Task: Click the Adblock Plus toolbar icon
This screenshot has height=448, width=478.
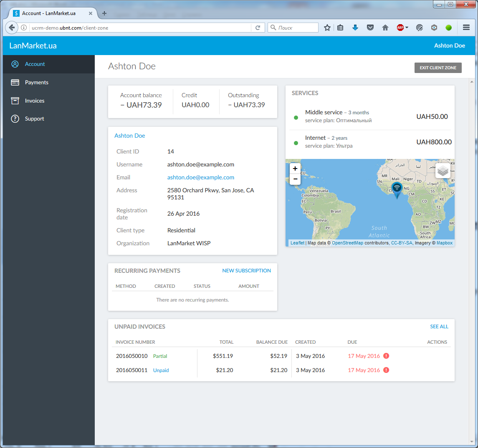Action: tap(400, 28)
